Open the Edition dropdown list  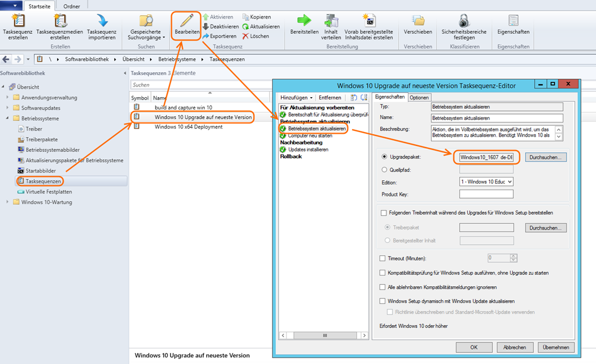(x=486, y=182)
